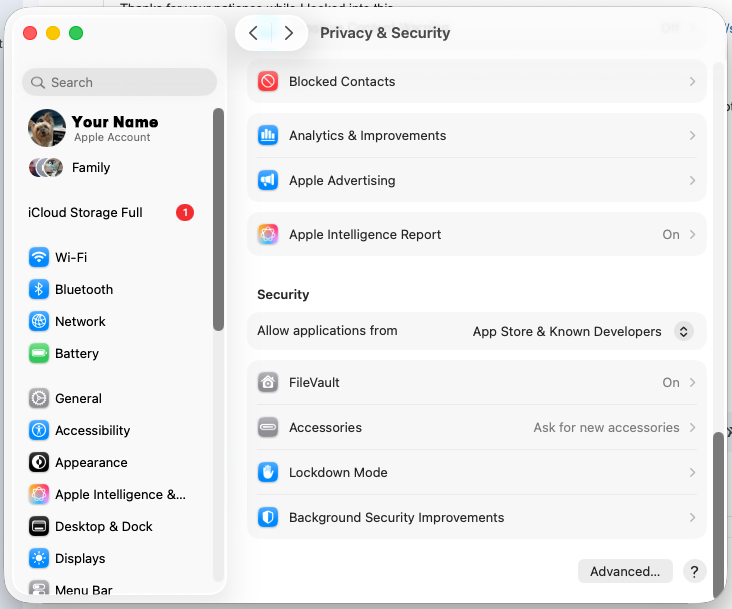Click the Lockdown Mode label
The width and height of the screenshot is (732, 609).
(x=338, y=472)
